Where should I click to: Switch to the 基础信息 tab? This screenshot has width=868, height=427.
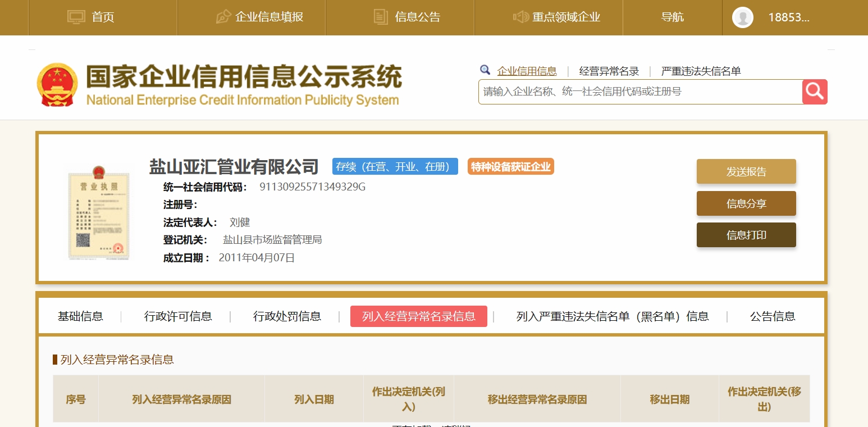80,316
